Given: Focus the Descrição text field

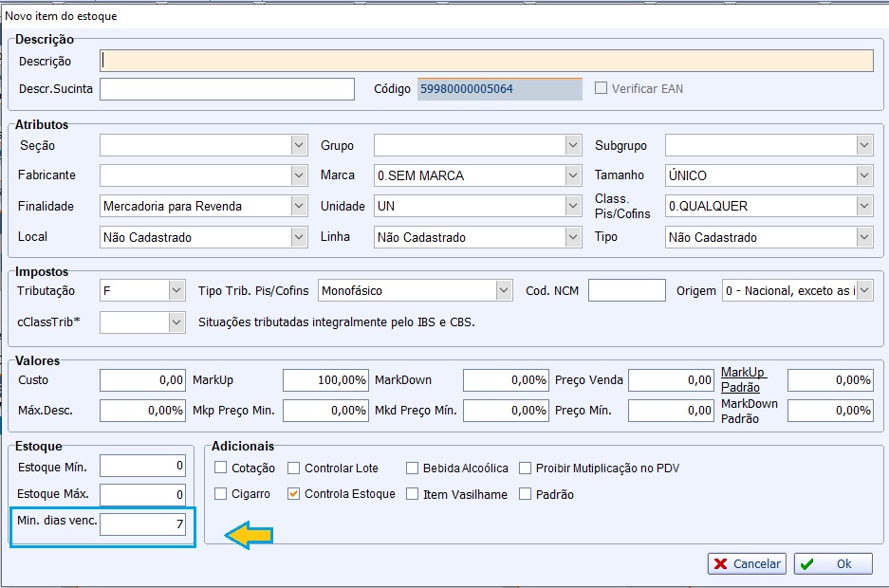Looking at the screenshot, I should pyautogui.click(x=486, y=61).
